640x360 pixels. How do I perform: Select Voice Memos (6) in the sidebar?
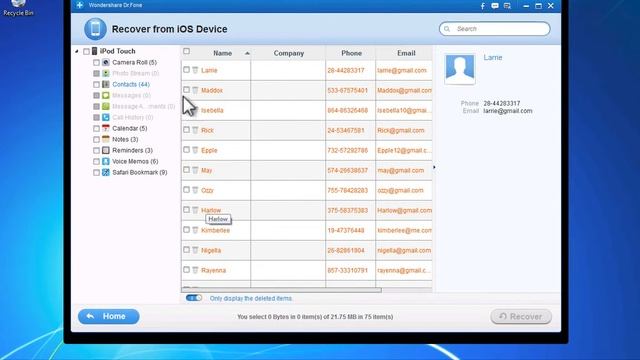pos(135,161)
